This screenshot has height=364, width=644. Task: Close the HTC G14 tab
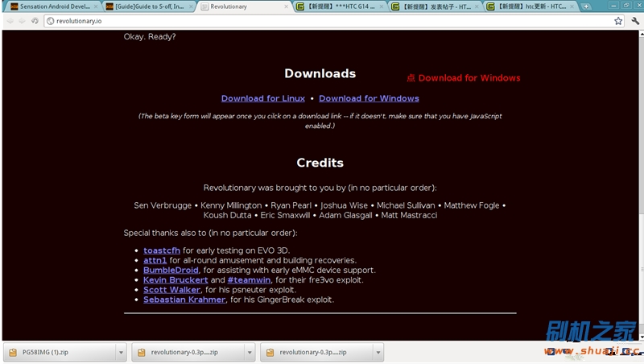click(381, 6)
